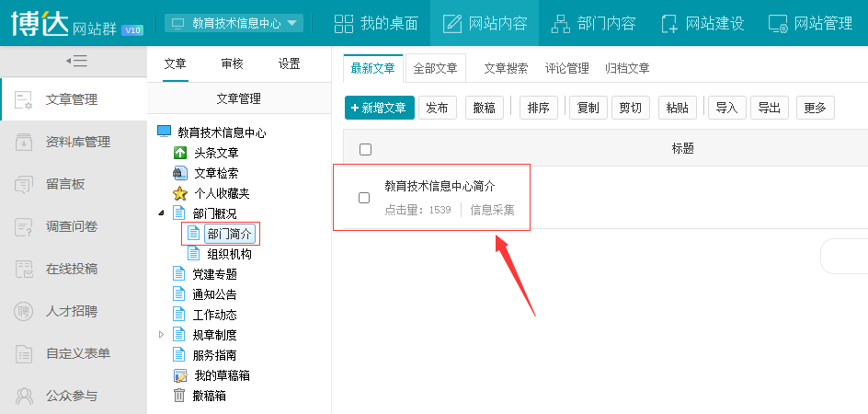Open the 审核 tab

click(x=232, y=63)
